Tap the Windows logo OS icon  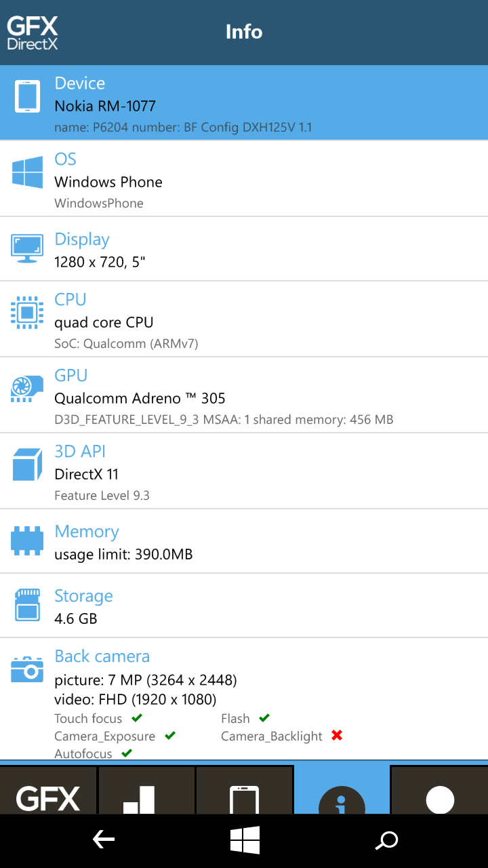click(x=27, y=172)
